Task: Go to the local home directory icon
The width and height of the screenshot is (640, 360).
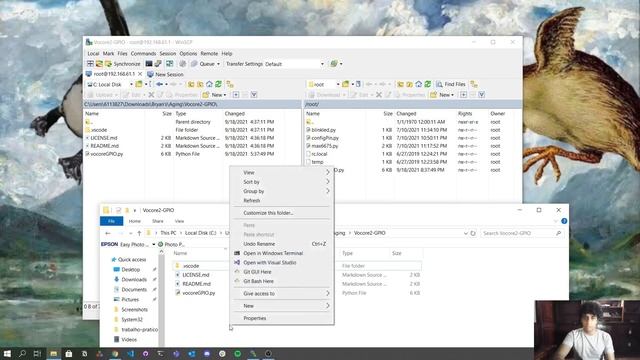Action: tap(209, 84)
